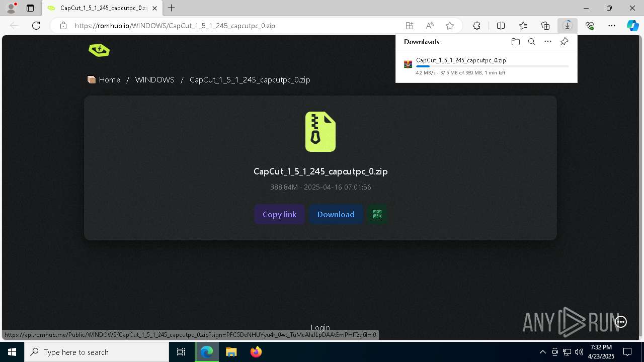Open Browser essentials heart icon

(590, 26)
